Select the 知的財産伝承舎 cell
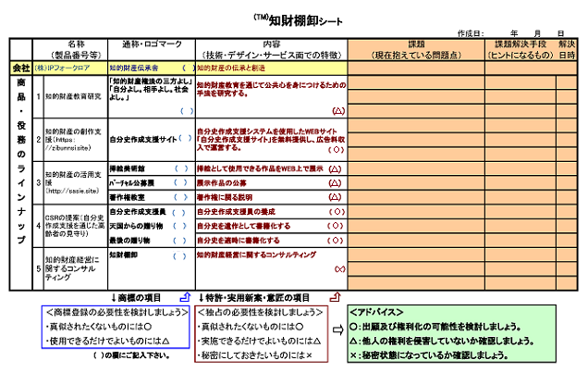Image resolution: width=588 pixels, height=373 pixels. 152,68
